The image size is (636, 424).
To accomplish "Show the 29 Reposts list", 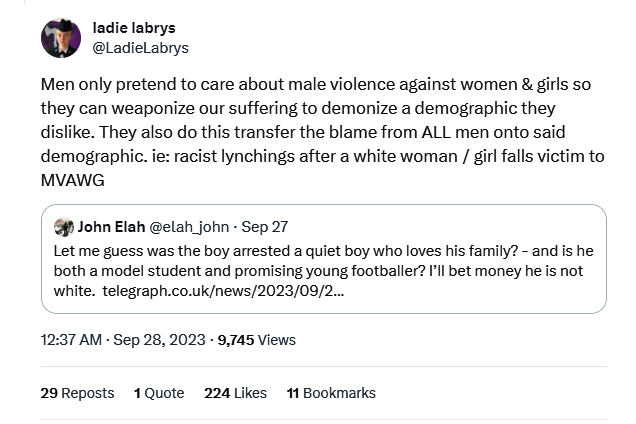I will [x=77, y=393].
